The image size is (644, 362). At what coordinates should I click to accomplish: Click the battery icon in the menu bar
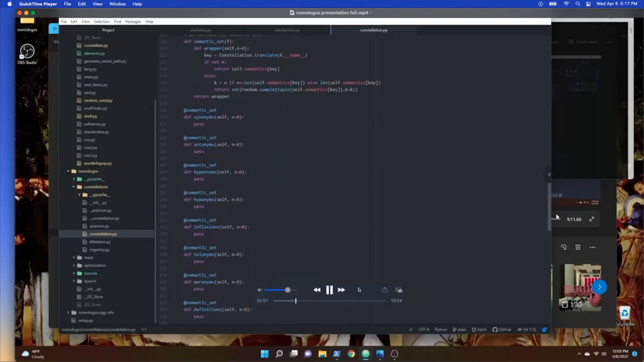click(553, 4)
